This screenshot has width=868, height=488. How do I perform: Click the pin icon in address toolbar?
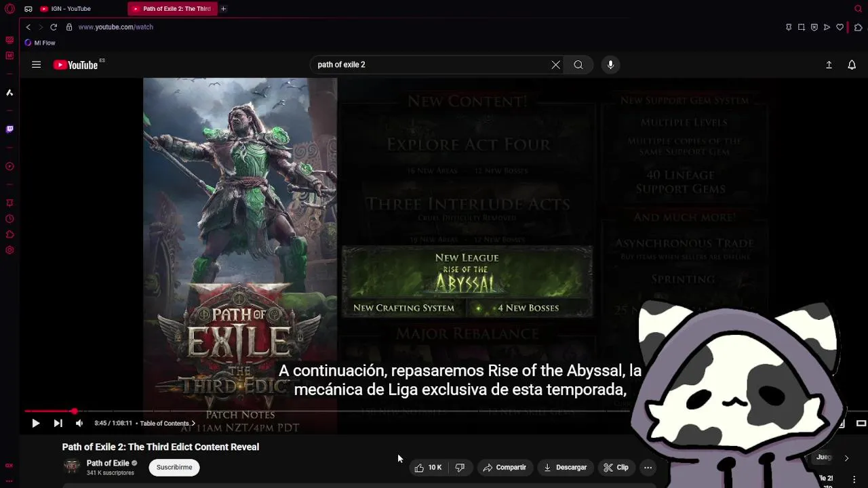click(x=789, y=27)
